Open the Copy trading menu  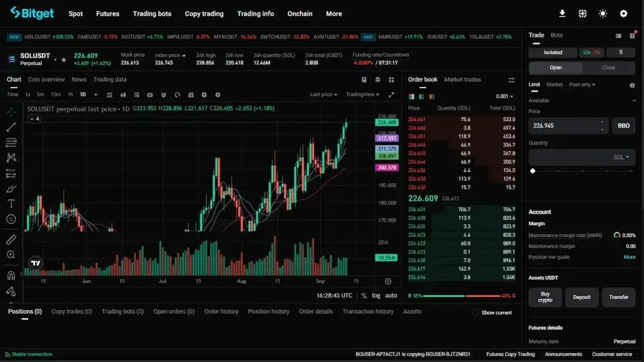pos(204,14)
